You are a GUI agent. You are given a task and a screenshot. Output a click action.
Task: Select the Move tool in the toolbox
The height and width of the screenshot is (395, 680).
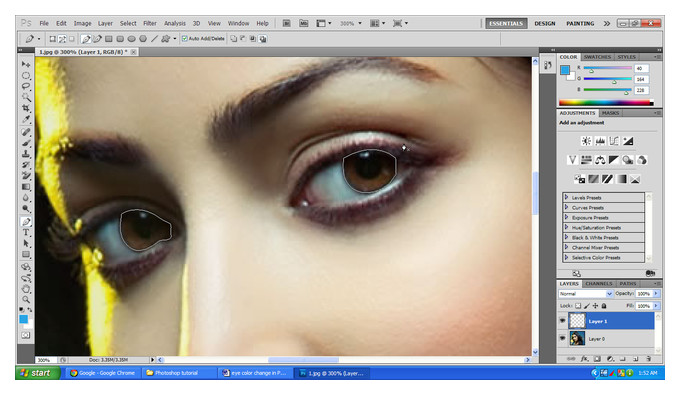26,64
